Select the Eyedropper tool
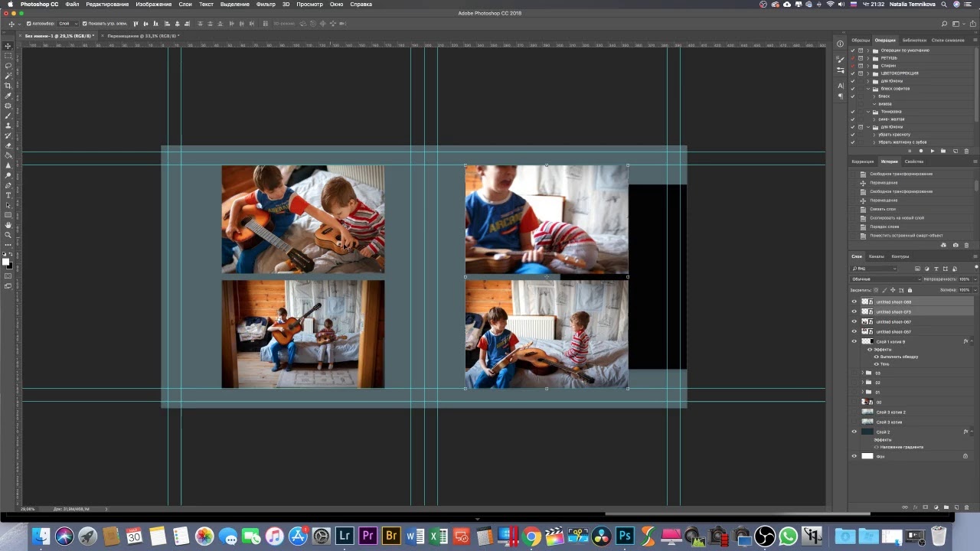Viewport: 980px width, 551px height. (8, 96)
